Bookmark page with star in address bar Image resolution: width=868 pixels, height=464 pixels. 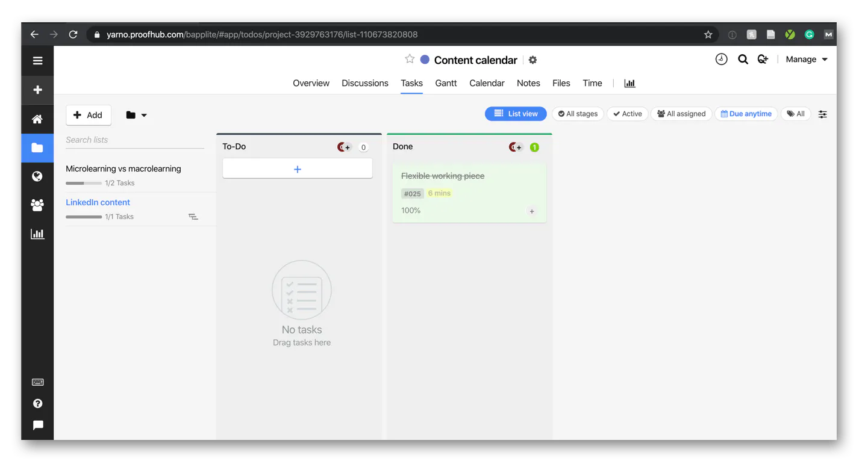[x=708, y=34]
